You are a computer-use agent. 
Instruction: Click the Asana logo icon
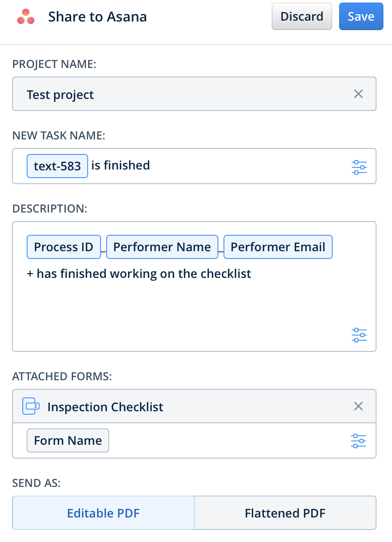click(25, 17)
